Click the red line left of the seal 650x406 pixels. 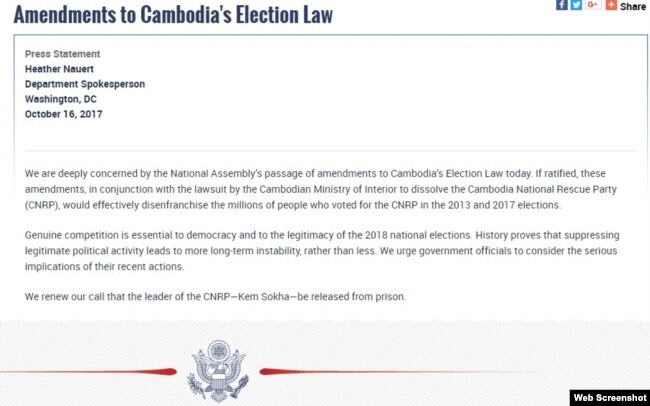click(x=88, y=371)
